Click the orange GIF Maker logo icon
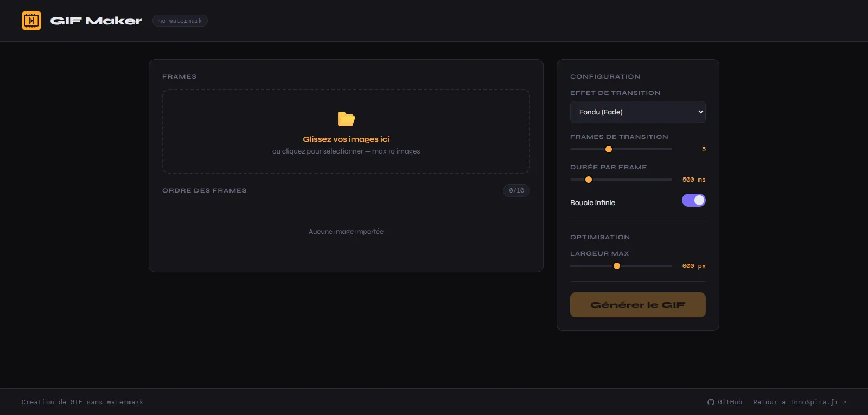The height and width of the screenshot is (415, 868). point(31,21)
